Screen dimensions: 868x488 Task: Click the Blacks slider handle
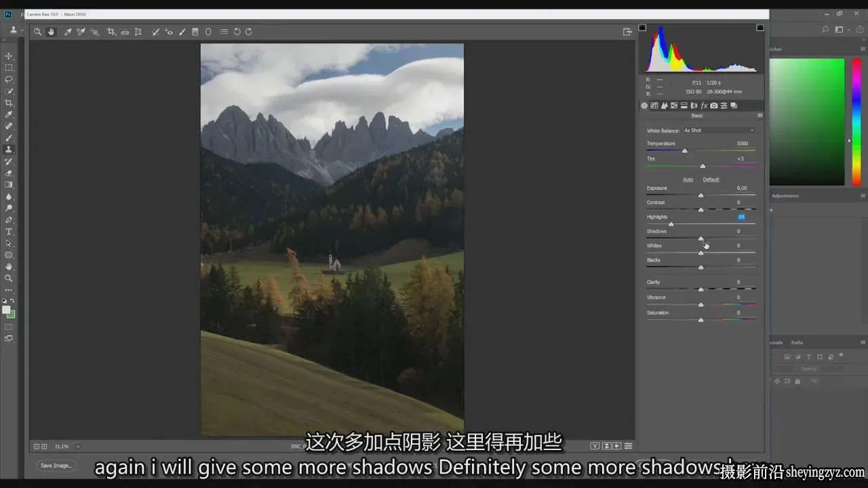[701, 267]
